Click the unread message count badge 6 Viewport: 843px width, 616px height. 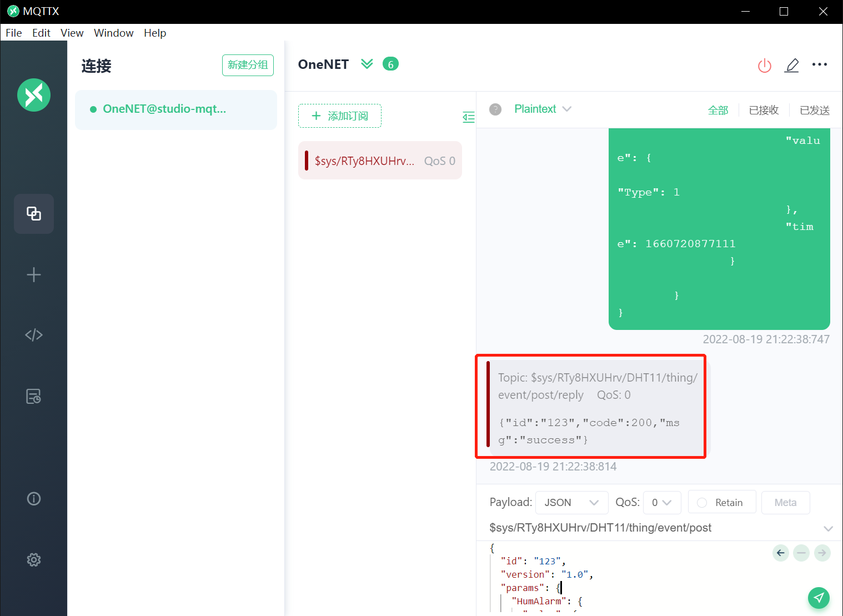pyautogui.click(x=390, y=64)
